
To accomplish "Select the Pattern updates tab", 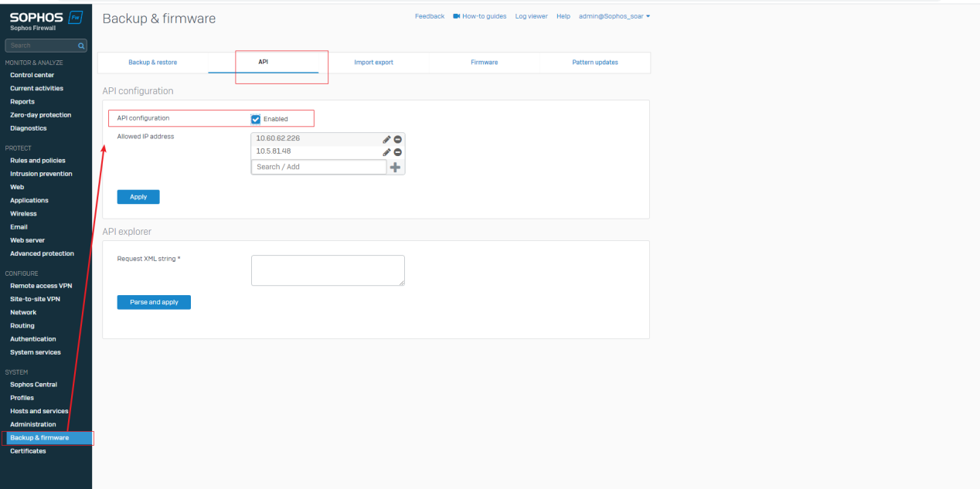I will click(594, 63).
